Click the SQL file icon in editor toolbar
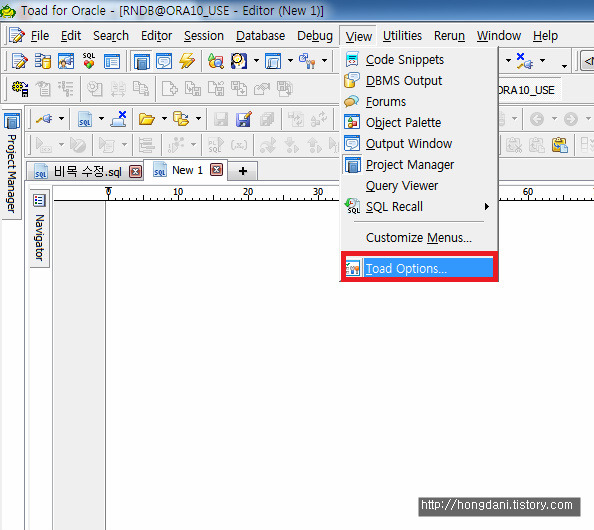Screen dimensions: 594x530 click(85, 119)
